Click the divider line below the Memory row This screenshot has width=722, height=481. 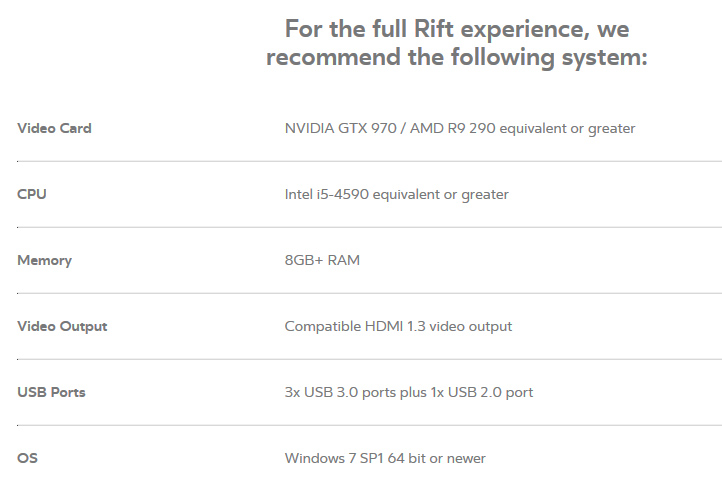tap(369, 293)
